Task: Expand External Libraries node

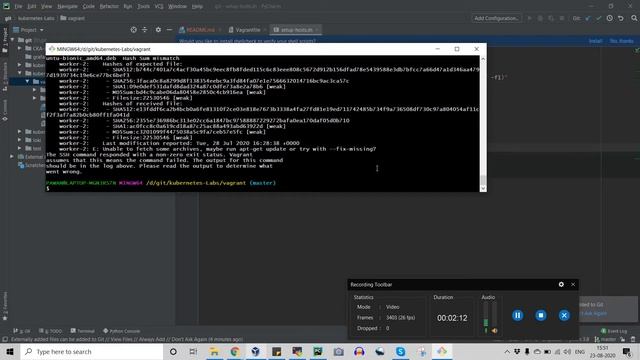Action: [12, 156]
